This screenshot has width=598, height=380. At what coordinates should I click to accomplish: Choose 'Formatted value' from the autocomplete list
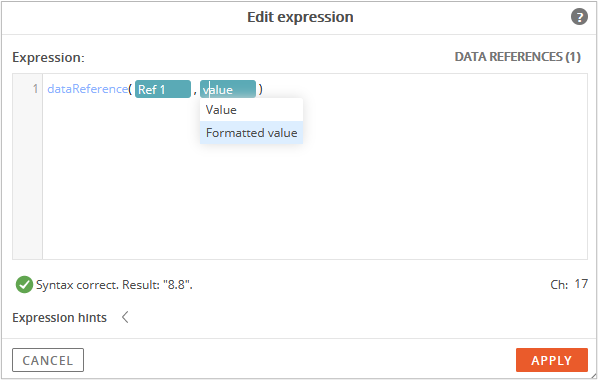[251, 133]
